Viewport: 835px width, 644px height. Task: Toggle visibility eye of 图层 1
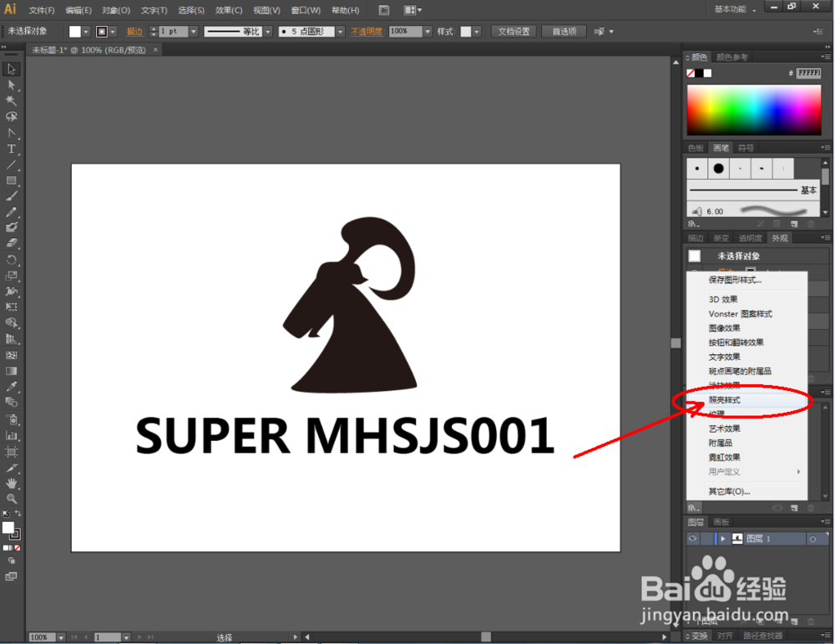tap(692, 539)
